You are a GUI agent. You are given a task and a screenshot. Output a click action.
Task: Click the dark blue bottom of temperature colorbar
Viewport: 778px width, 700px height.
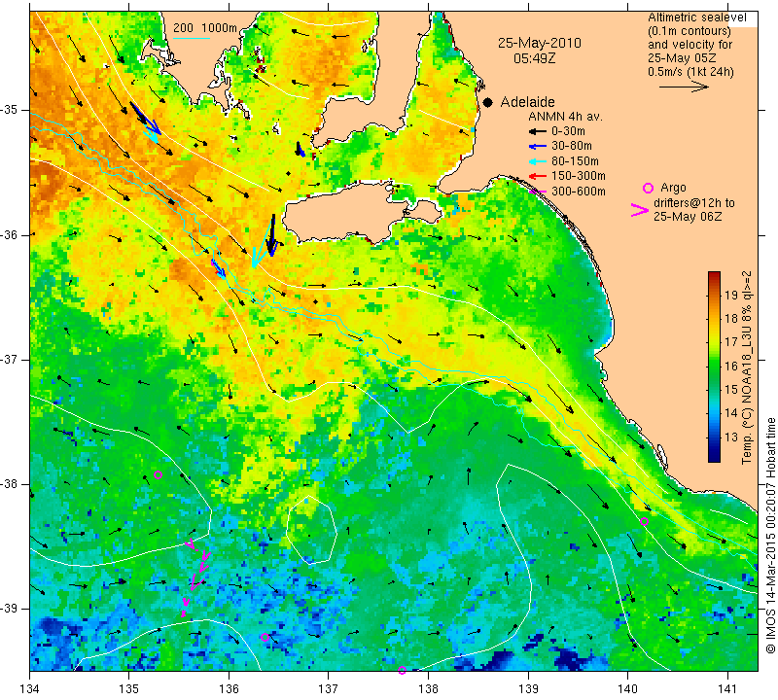pos(714,457)
